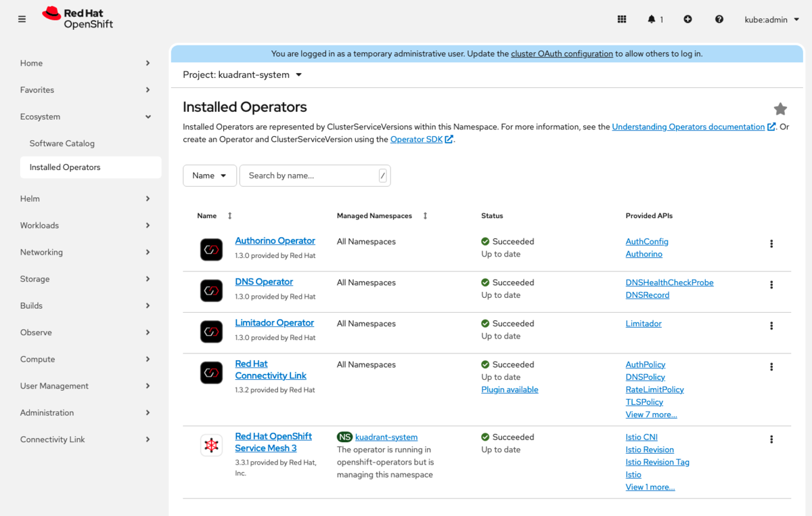Image resolution: width=812 pixels, height=516 pixels.
Task: Sort by Name column sort icon
Action: tap(229, 216)
